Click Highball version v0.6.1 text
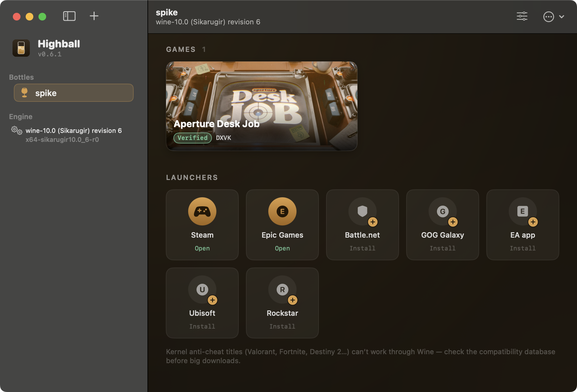 (50, 54)
